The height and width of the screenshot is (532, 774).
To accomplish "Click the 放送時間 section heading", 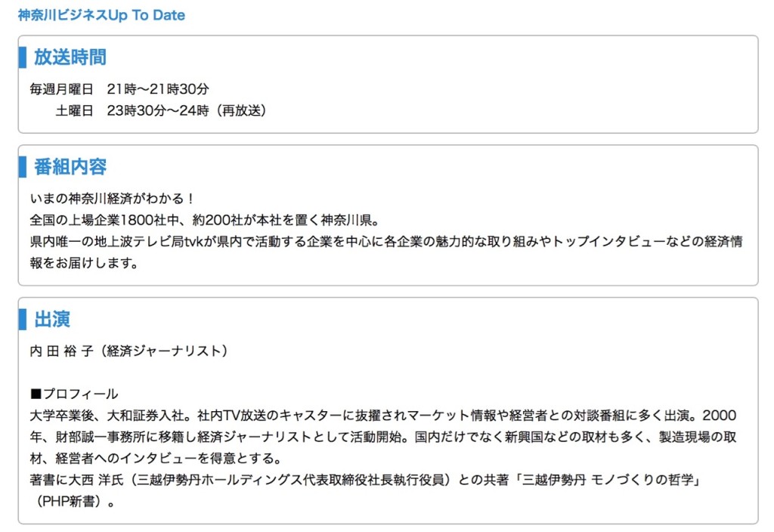I will tap(70, 57).
